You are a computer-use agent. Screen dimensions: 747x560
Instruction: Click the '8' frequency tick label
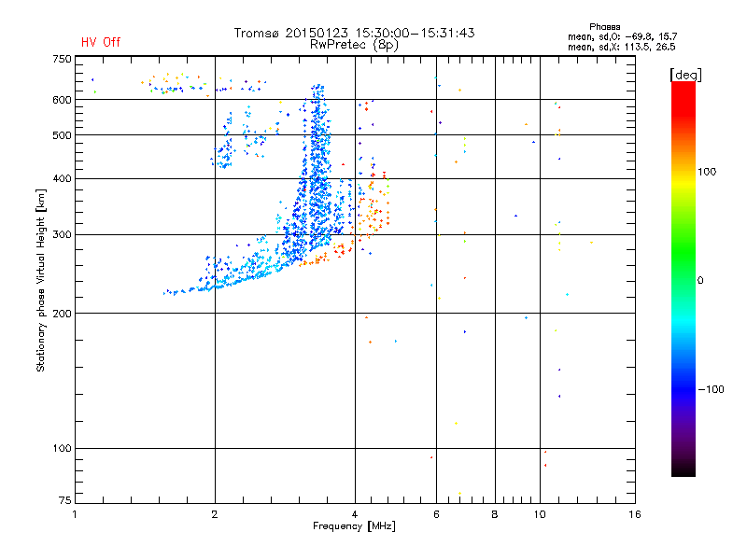click(495, 514)
